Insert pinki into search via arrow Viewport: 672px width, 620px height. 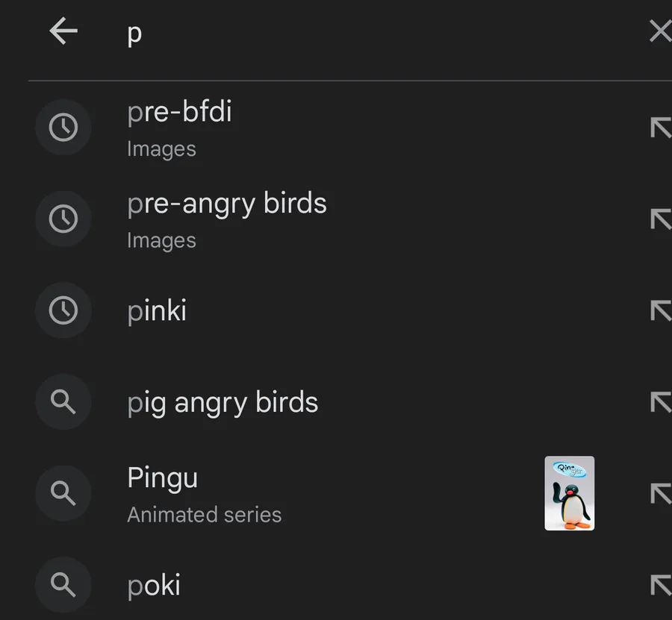pyautogui.click(x=661, y=310)
